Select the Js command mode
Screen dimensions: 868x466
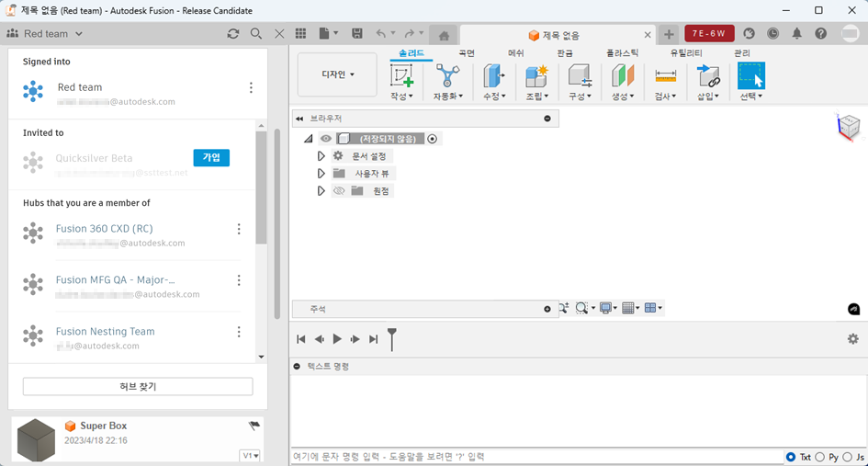pos(848,457)
